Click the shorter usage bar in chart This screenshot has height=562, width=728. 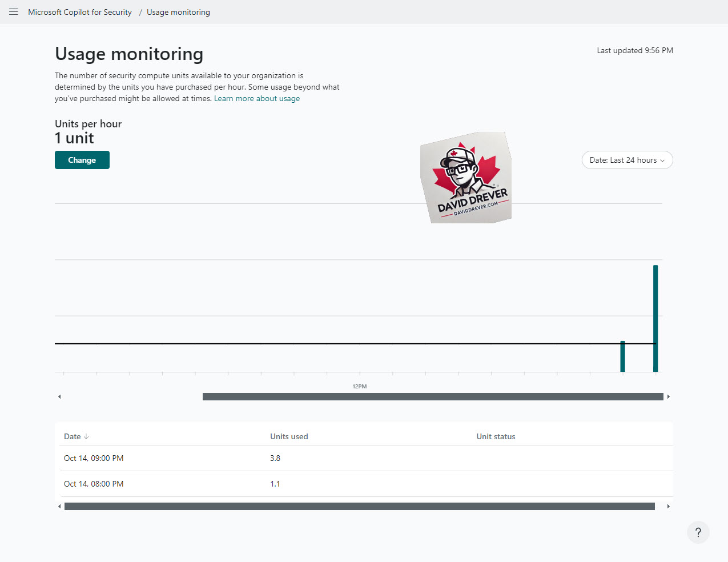(x=623, y=356)
